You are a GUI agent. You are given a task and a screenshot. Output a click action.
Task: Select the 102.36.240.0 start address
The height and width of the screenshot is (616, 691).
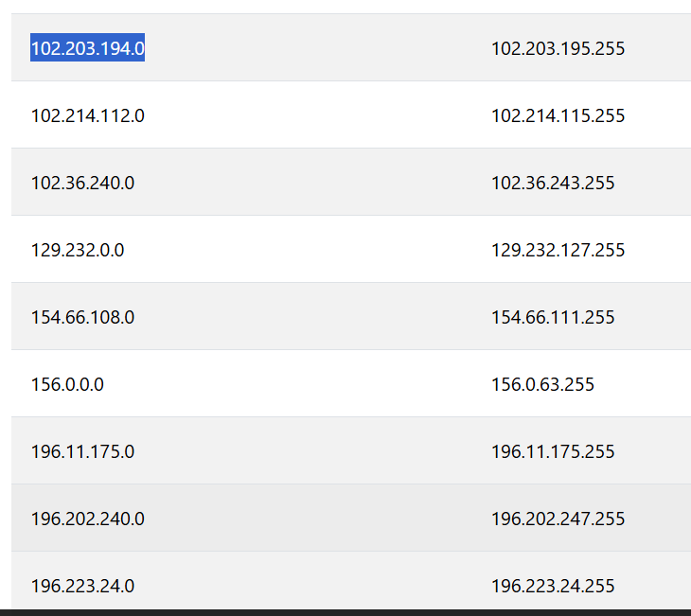(82, 183)
